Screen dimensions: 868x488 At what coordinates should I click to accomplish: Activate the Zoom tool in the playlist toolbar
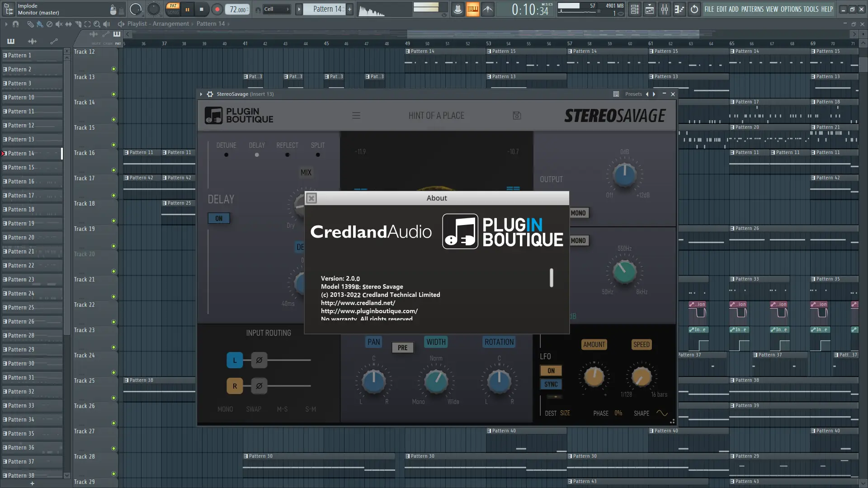tap(97, 24)
